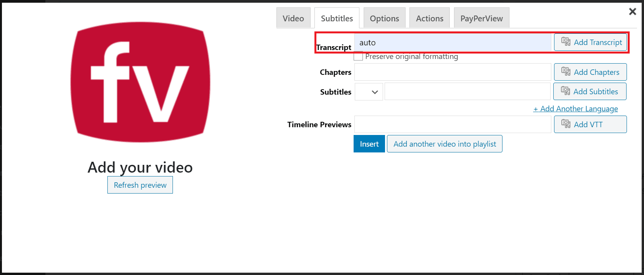Image resolution: width=644 pixels, height=275 pixels.
Task: Click the Subtitles field label
Action: tap(336, 92)
